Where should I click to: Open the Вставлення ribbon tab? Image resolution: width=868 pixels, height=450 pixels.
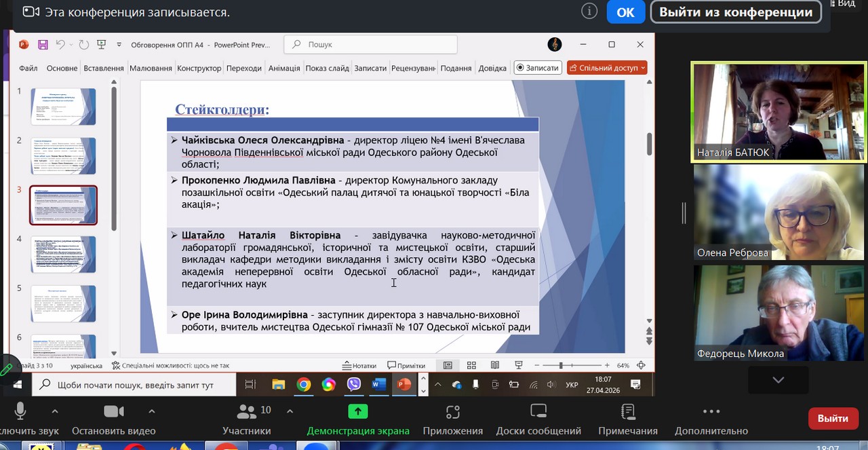click(x=103, y=68)
